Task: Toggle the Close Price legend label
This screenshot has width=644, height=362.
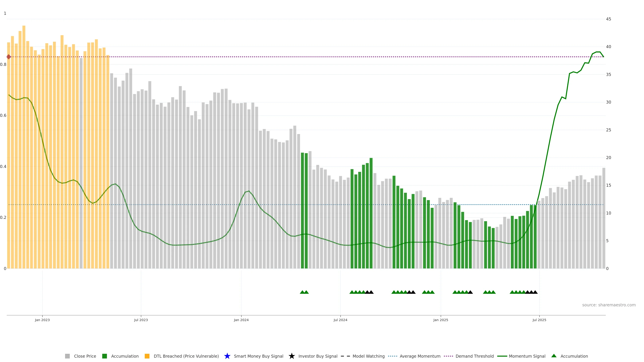Action: click(x=85, y=356)
